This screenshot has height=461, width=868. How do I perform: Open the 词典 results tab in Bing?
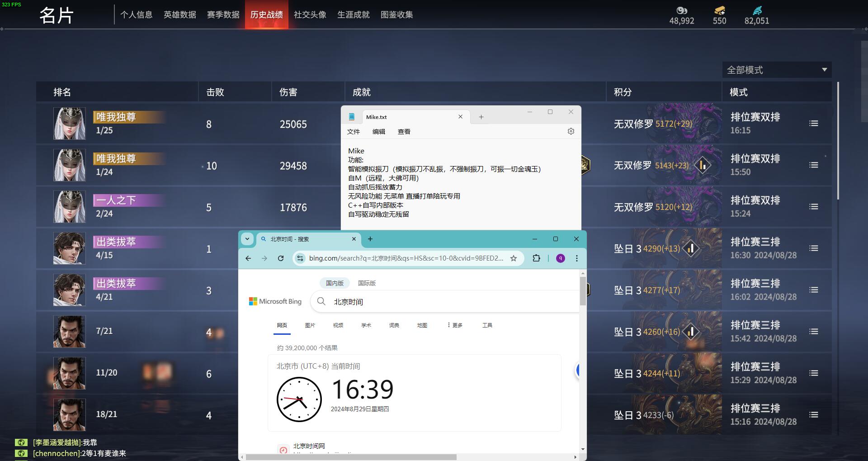[x=394, y=325]
